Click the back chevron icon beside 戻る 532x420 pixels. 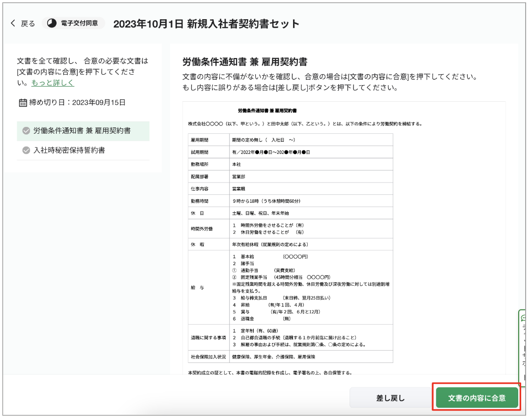point(12,22)
